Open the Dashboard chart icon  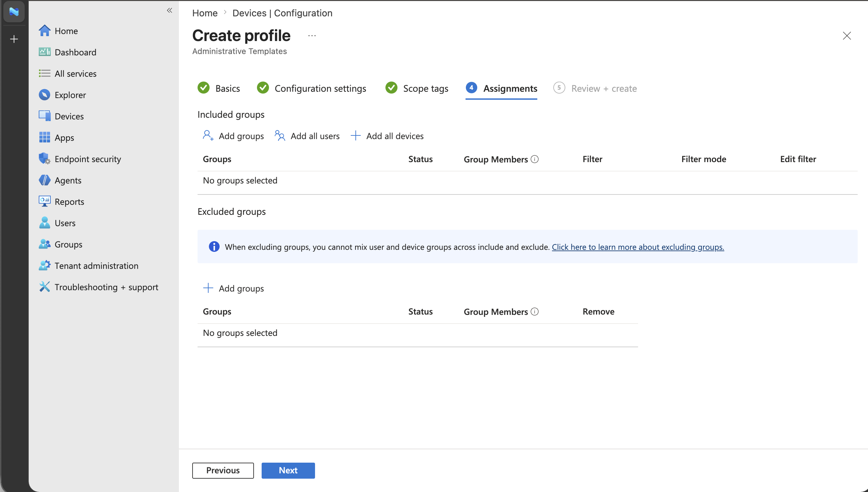click(44, 52)
